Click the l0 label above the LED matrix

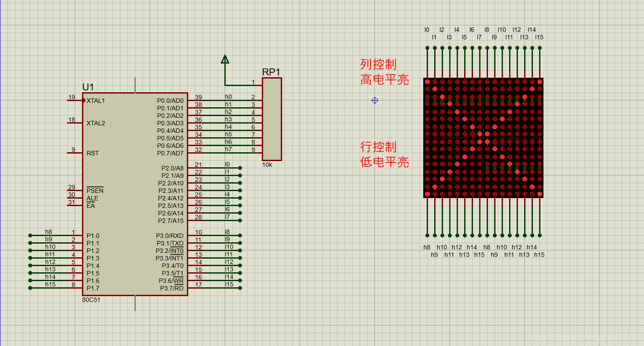(x=427, y=30)
